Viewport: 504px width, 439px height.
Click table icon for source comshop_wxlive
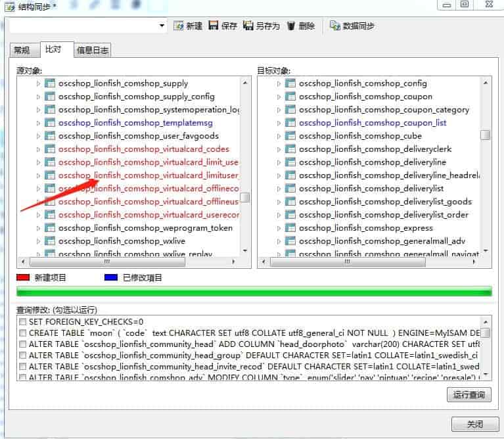50,241
